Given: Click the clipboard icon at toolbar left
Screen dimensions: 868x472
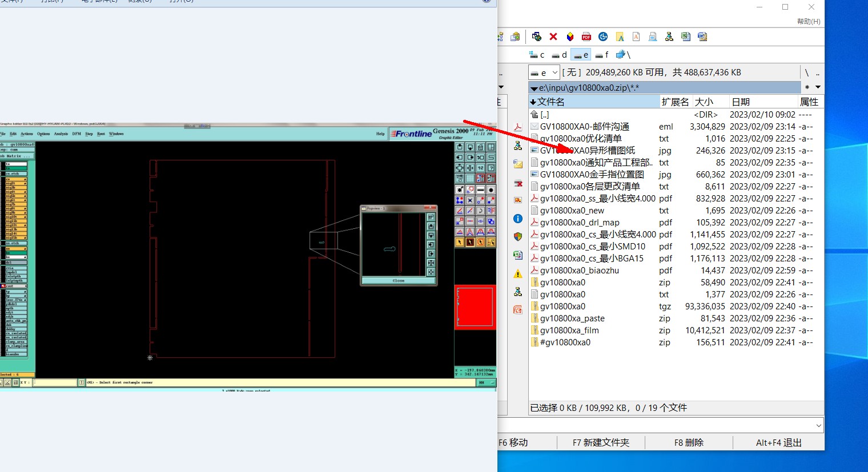Looking at the screenshot, I should tap(516, 37).
